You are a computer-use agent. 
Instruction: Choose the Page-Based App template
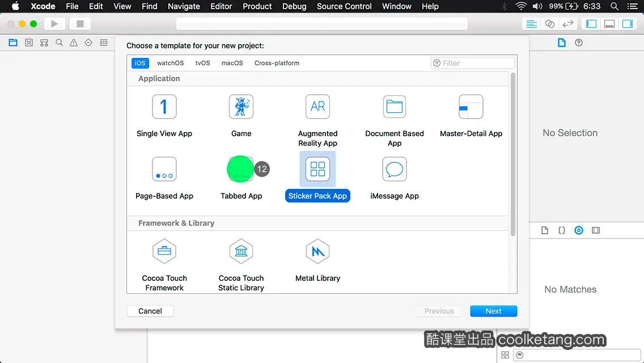164,179
